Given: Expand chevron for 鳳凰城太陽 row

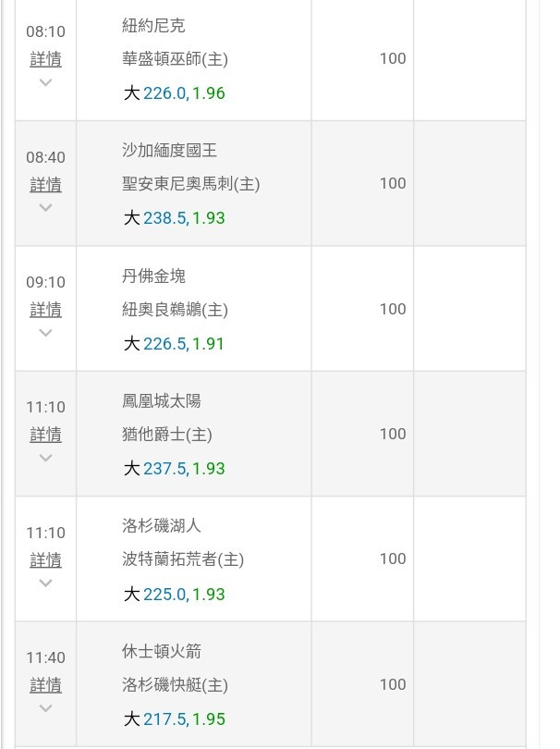Looking at the screenshot, I should [46, 458].
